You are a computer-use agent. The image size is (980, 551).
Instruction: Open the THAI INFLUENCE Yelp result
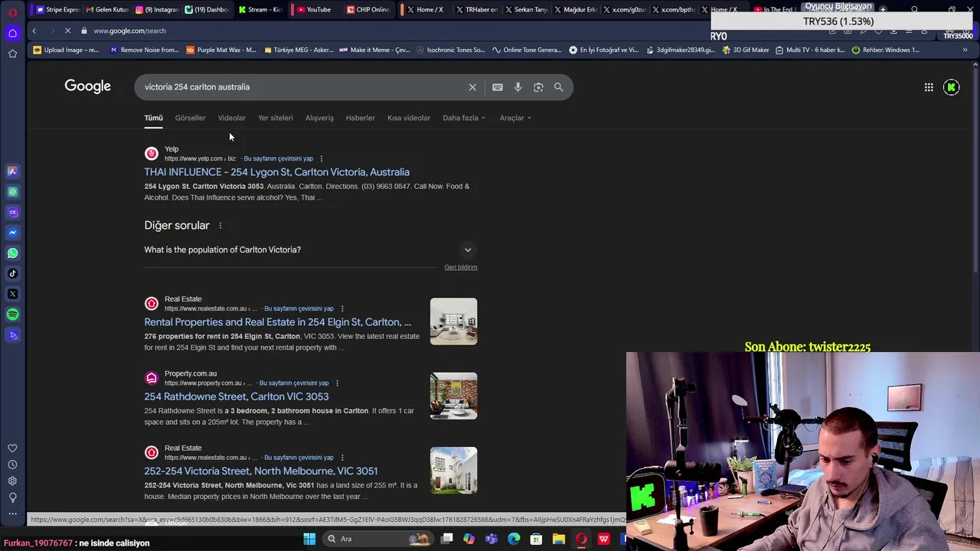(276, 172)
